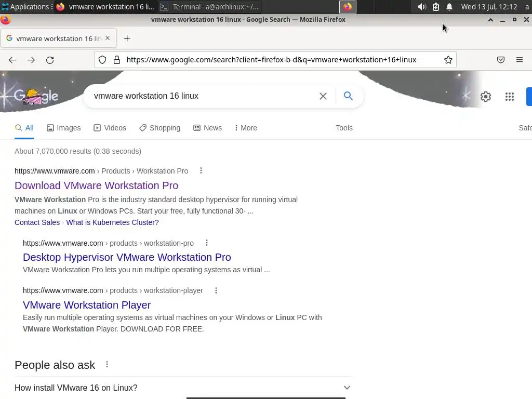Image resolution: width=532 pixels, height=399 pixels.
Task: Check the battery power indicator
Action: [x=436, y=7]
